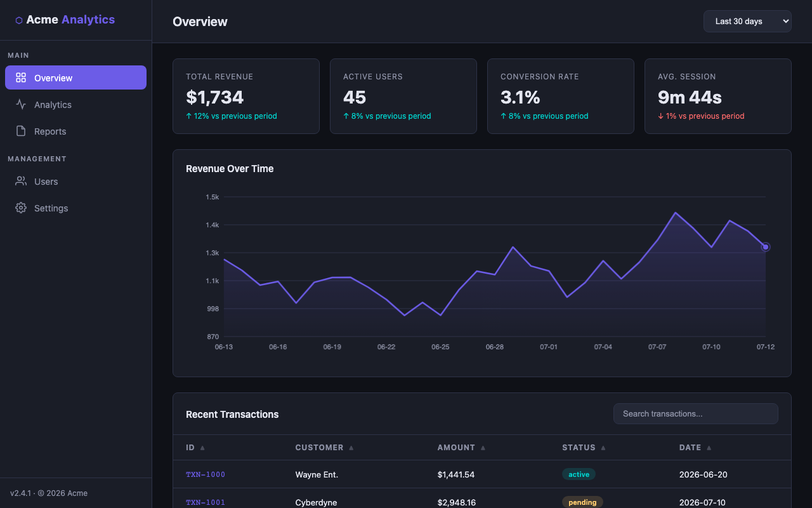Sort by Date using its arrow icon
812x508 pixels.
709,448
